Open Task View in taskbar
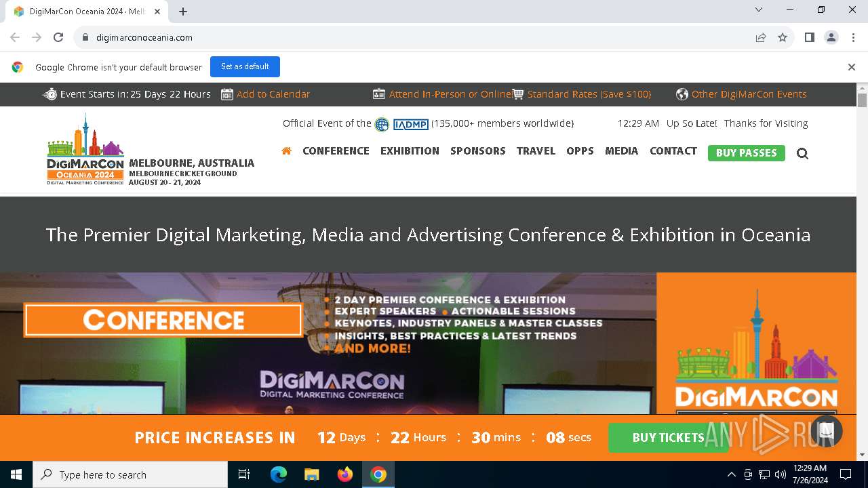This screenshot has width=868, height=488. tap(244, 474)
